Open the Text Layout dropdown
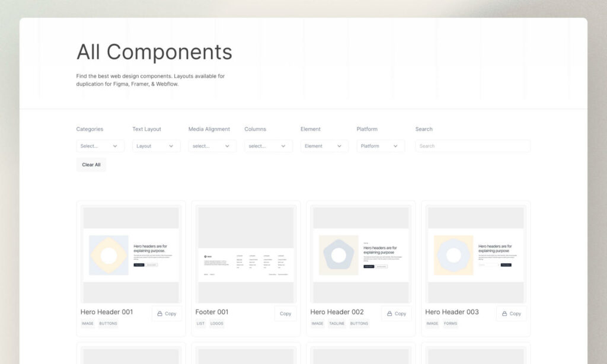Viewport: 607px width, 364px height. [155, 146]
